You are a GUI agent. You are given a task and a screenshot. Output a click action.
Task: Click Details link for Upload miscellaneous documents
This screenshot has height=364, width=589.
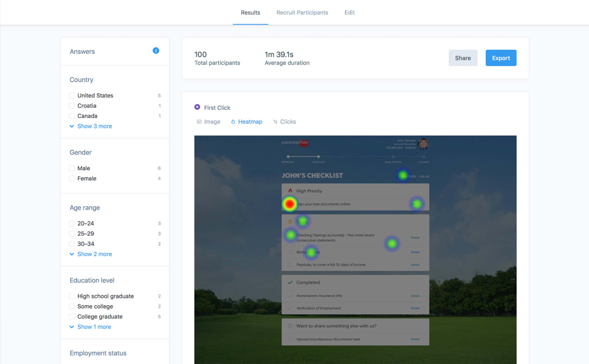[415, 339]
